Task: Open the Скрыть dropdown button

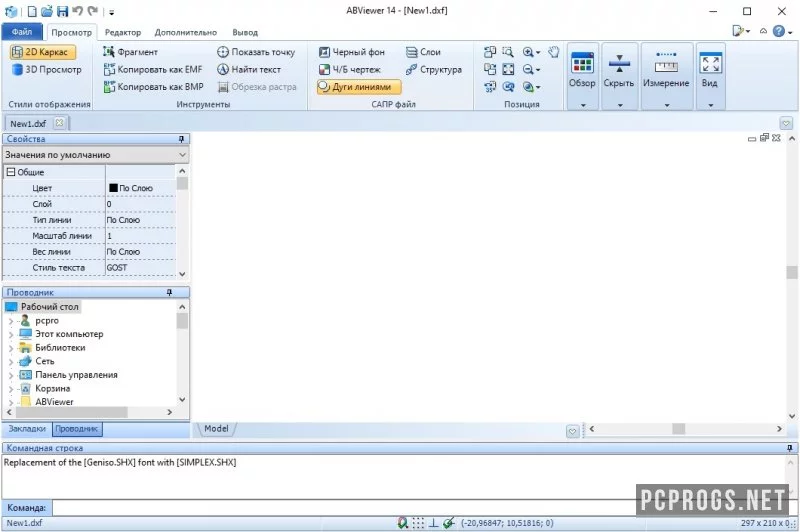Action: click(x=619, y=77)
